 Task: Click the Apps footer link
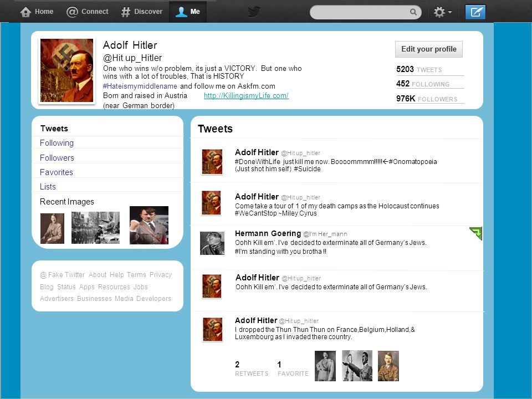(87, 287)
